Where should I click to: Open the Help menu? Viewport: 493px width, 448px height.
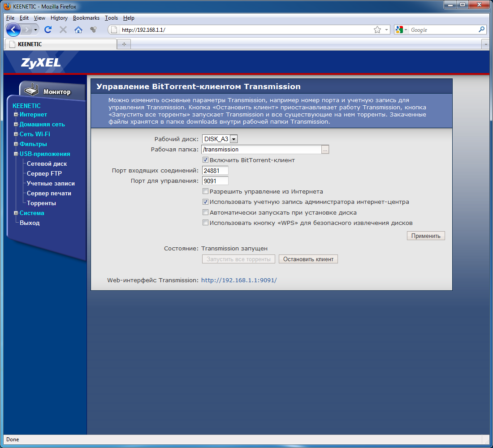click(129, 18)
